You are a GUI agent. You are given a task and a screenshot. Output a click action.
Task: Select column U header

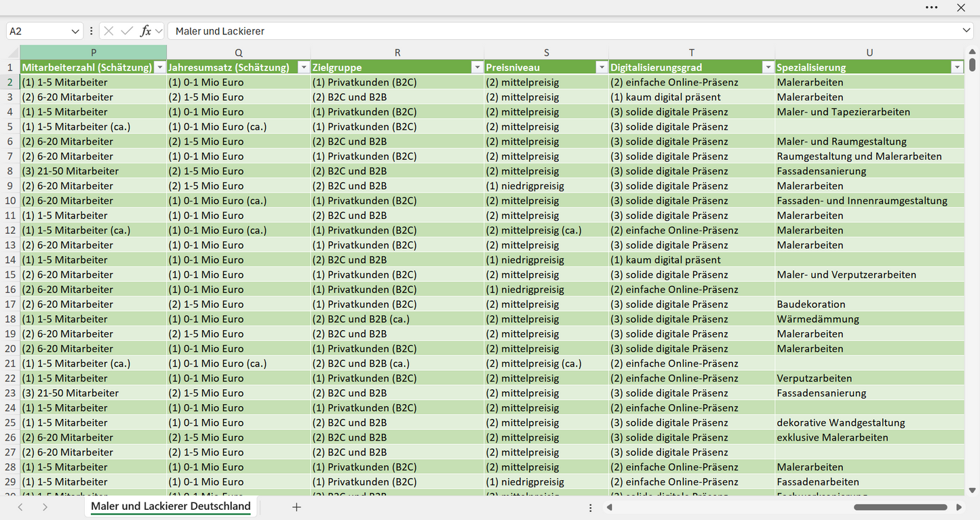point(869,52)
